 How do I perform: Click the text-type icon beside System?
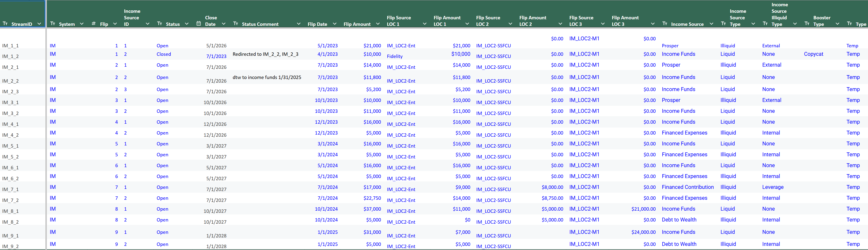click(x=53, y=24)
